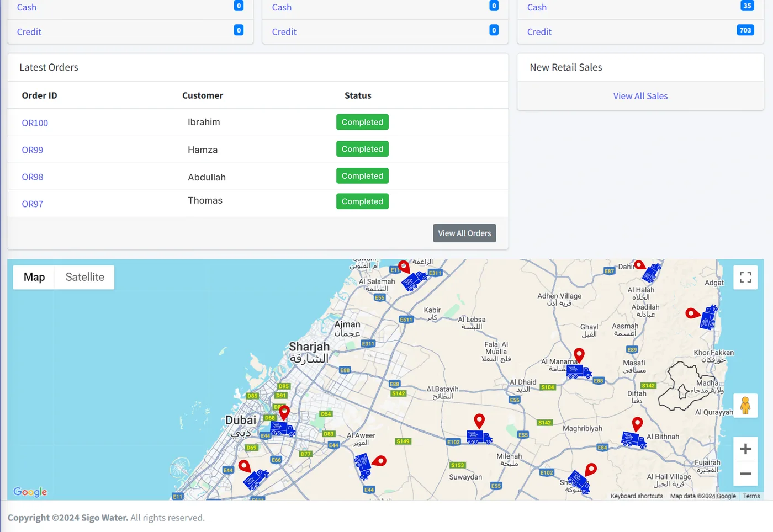This screenshot has width=773, height=532.
Task: Click the red pin below Al Aweer
Action: click(x=379, y=461)
